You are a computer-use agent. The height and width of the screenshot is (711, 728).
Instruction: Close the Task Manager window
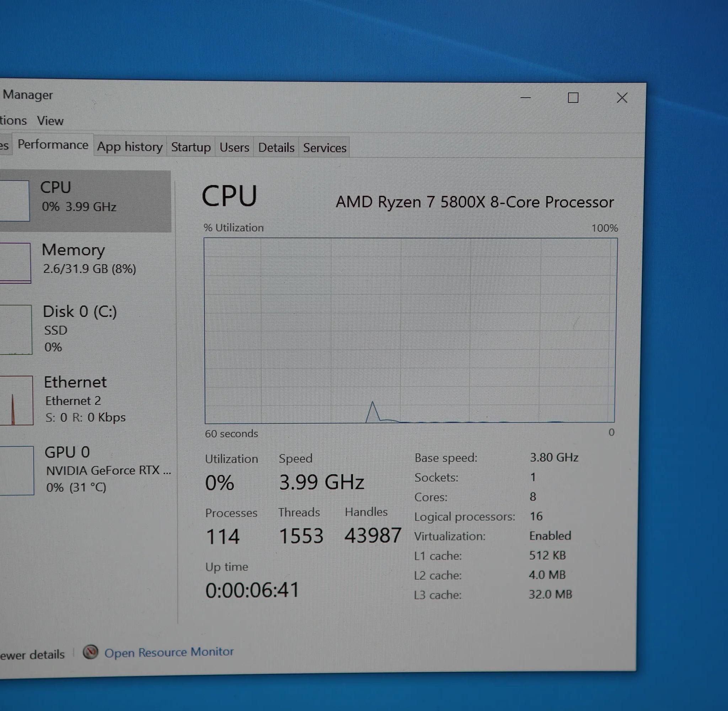point(622,98)
